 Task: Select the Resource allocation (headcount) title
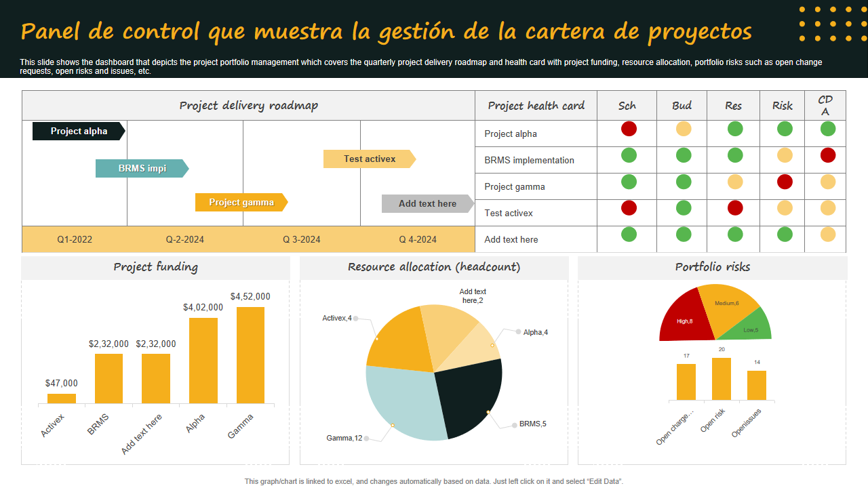pyautogui.click(x=434, y=267)
